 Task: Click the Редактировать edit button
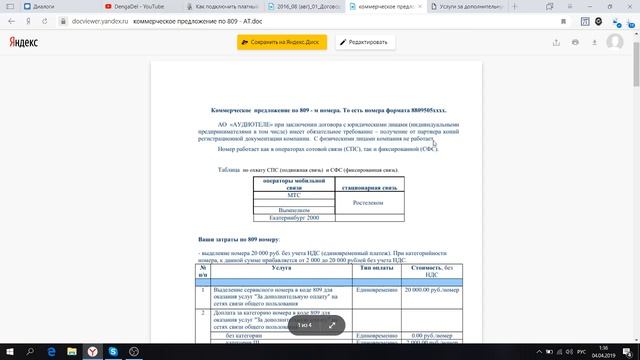point(365,42)
